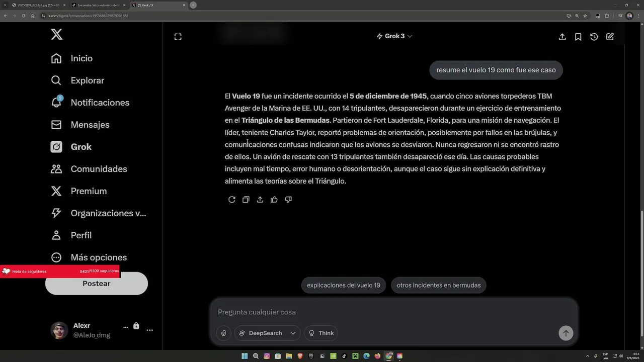Regenerate the Grok response

[x=232, y=200]
